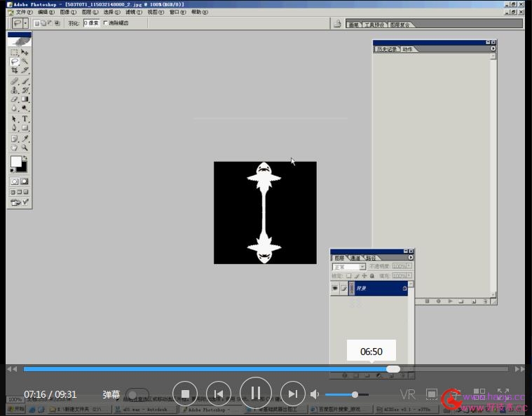Select the Gradient tool

point(25,99)
